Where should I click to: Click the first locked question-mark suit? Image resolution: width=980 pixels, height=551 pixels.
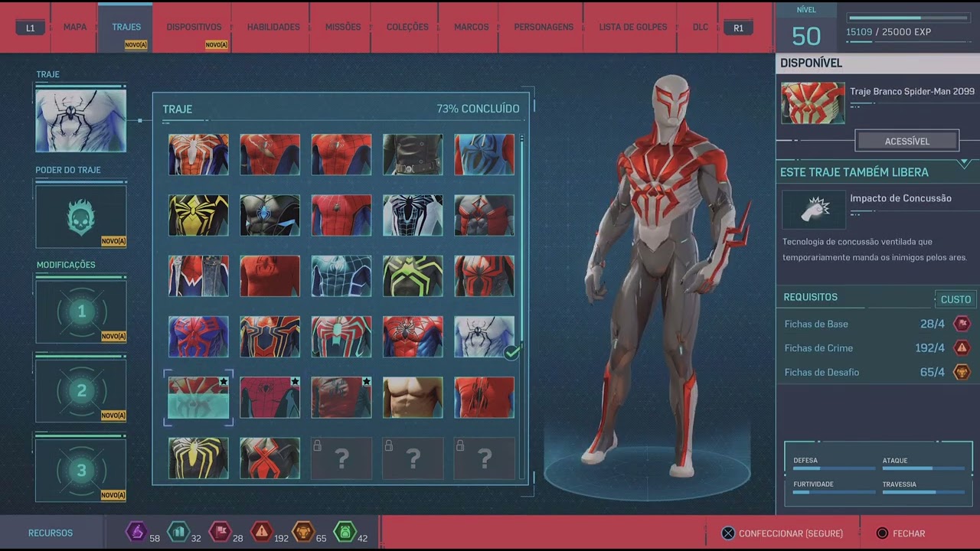click(x=341, y=458)
